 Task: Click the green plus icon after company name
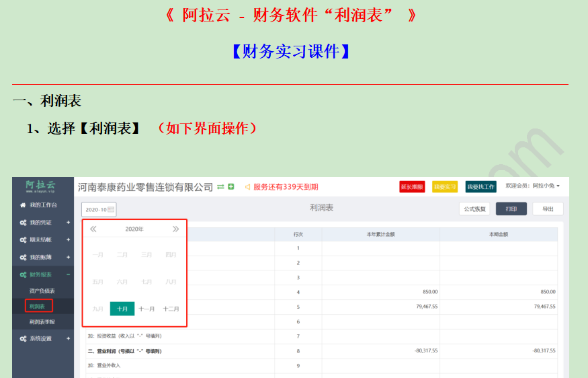pos(231,186)
